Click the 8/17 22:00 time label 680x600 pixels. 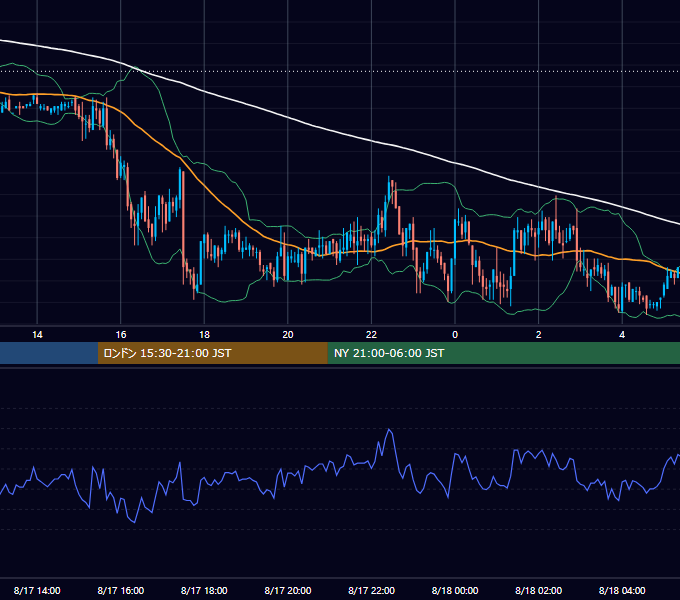coord(371,590)
